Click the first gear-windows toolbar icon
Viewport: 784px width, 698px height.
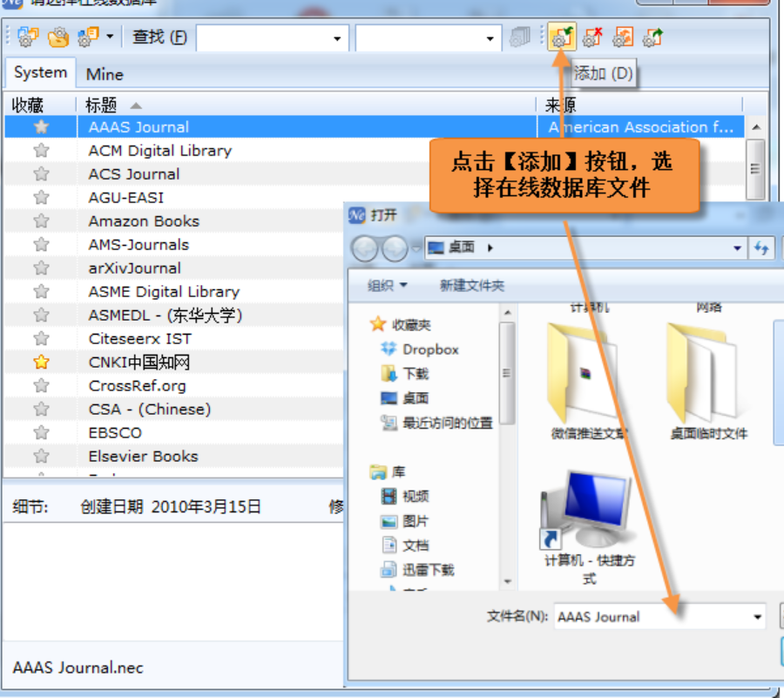coord(28,37)
